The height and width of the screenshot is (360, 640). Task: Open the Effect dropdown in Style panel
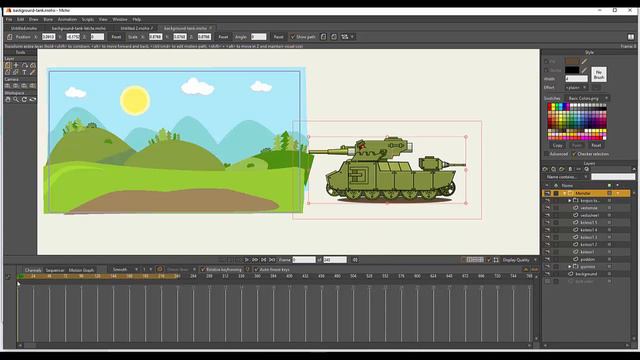pyautogui.click(x=576, y=88)
